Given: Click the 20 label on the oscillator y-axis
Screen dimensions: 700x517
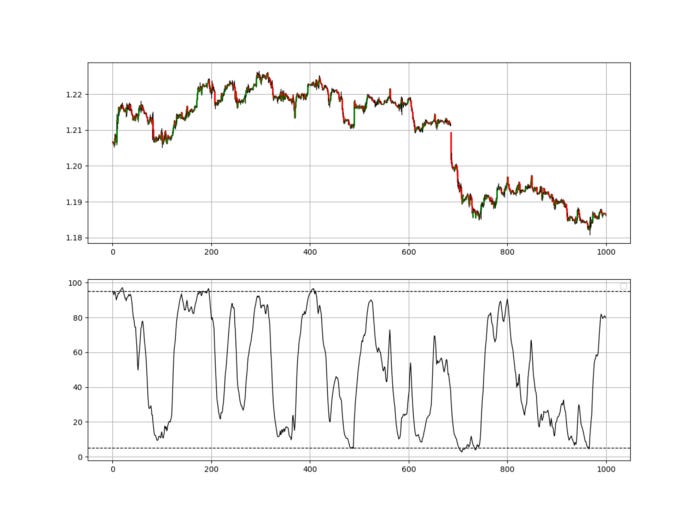Looking at the screenshot, I should coord(78,422).
